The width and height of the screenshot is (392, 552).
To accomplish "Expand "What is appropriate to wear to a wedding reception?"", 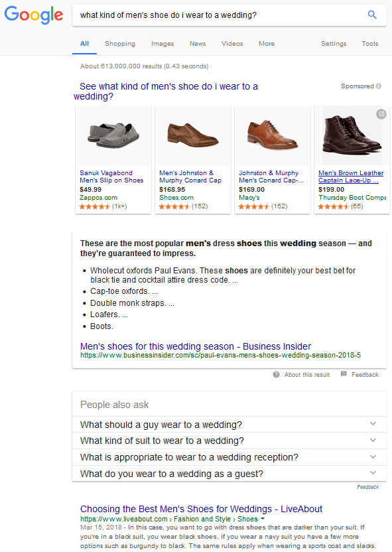I will pos(229,457).
